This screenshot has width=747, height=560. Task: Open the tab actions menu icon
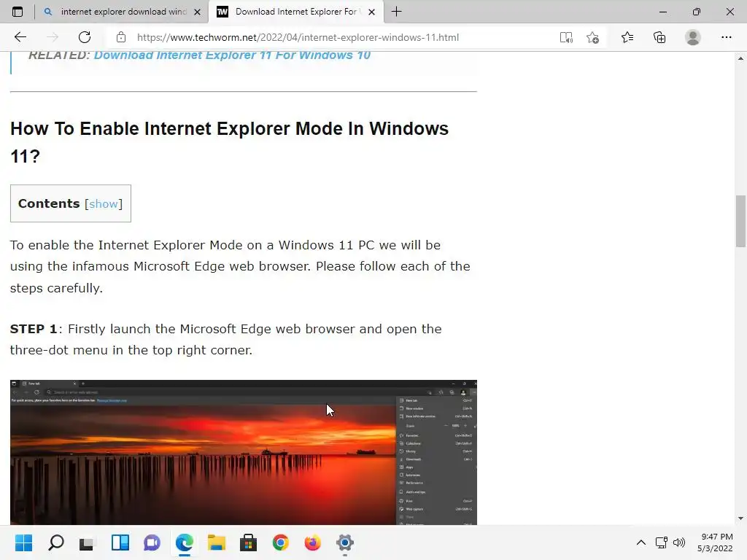coord(18,12)
